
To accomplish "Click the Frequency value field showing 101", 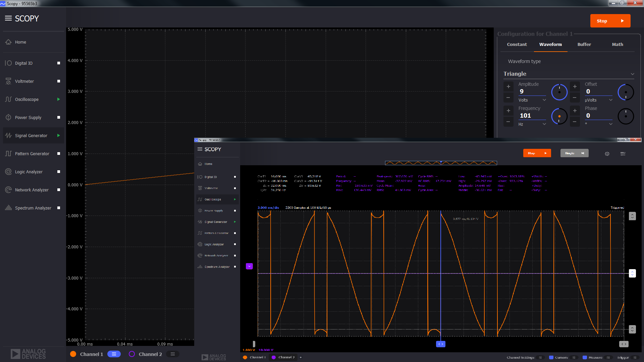I will point(532,116).
